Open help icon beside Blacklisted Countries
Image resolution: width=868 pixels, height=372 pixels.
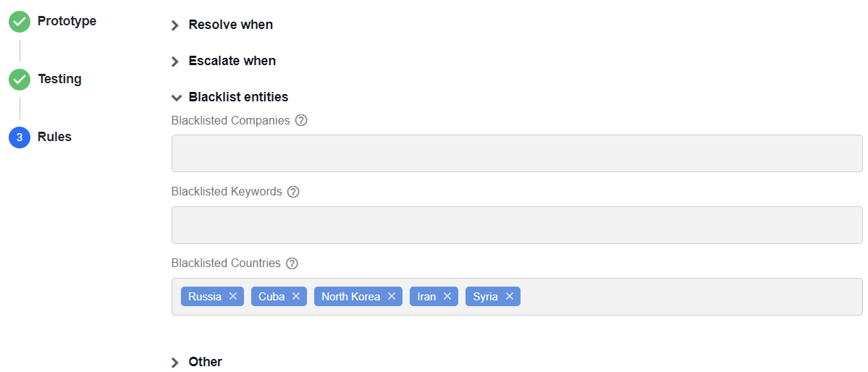[292, 263]
